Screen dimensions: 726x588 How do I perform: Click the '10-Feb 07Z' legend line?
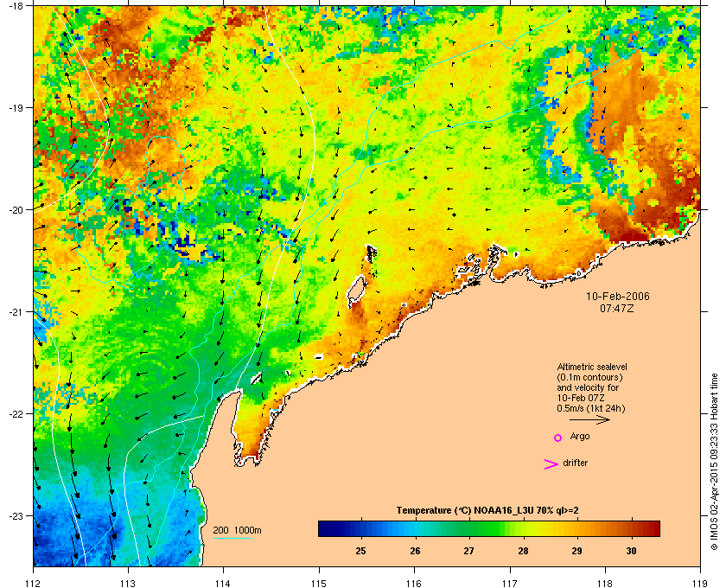pos(581,398)
